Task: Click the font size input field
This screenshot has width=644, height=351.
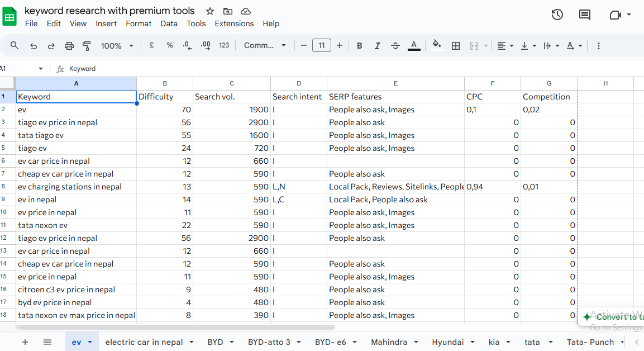Action: click(322, 46)
